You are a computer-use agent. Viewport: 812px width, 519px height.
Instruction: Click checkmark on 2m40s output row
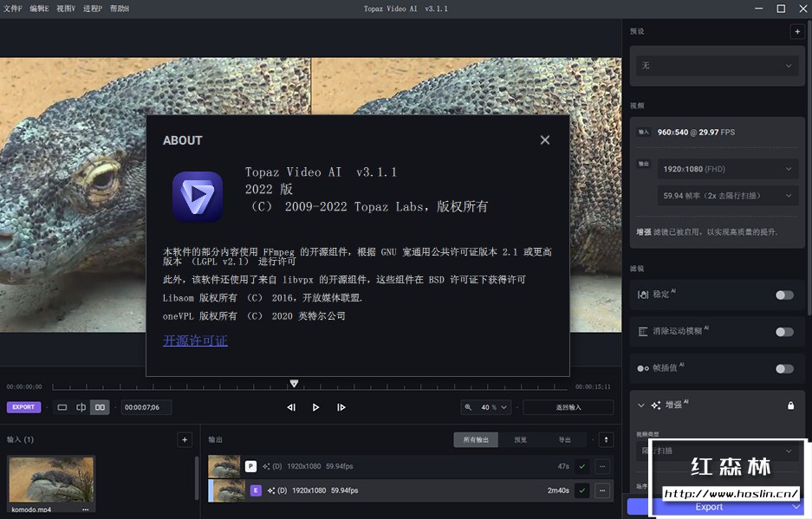[582, 490]
